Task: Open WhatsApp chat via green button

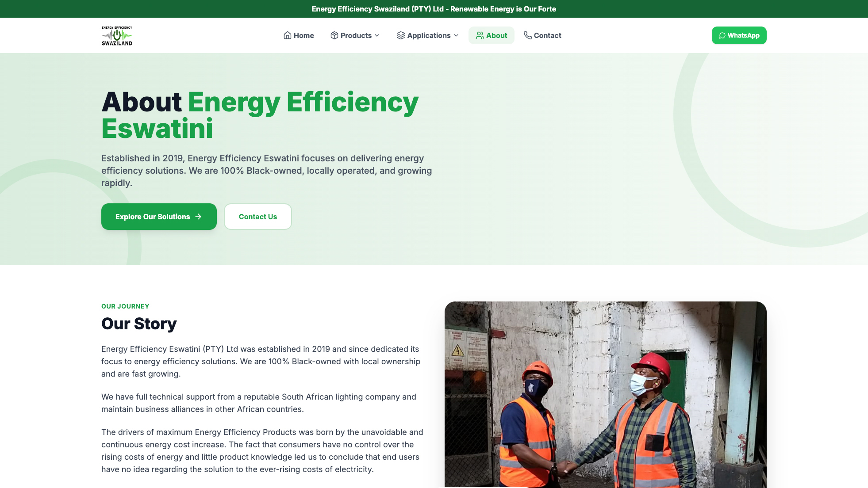Action: tap(739, 35)
